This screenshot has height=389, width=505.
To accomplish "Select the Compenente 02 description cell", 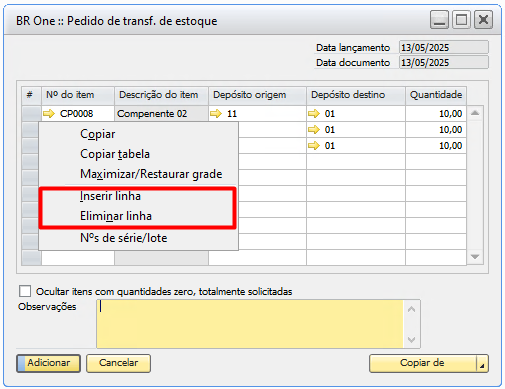I will [162, 114].
